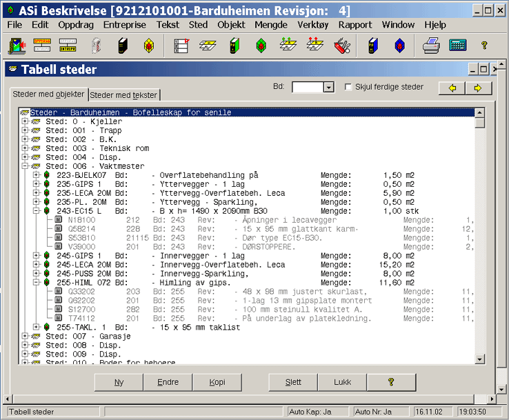Screen dimensions: 509x420
Task: Click the left yellow arrow button
Action: click(452, 88)
